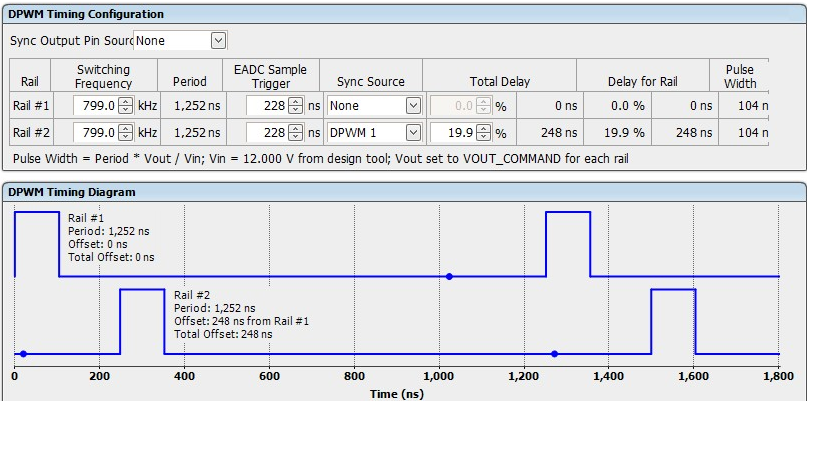819x460 pixels.
Task: Click Rail #1 EADC Sample Trigger input field
Action: 267,105
